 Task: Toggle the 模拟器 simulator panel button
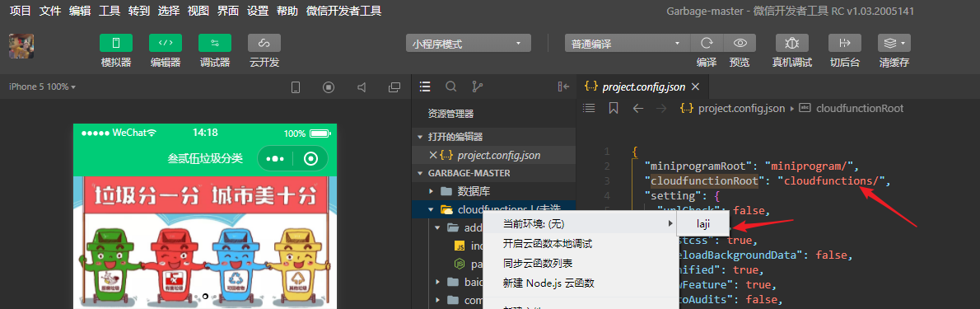coord(115,43)
